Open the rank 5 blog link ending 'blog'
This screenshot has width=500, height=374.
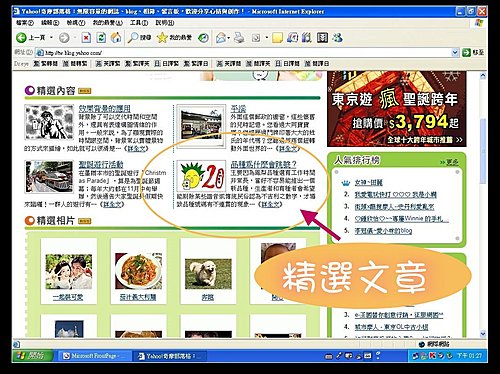click(x=383, y=231)
